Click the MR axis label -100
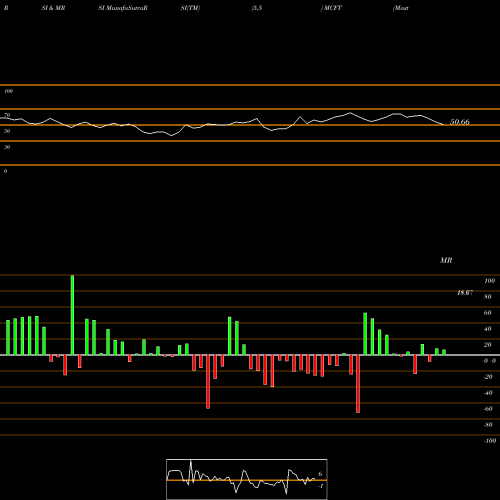This screenshot has width=500, height=500. click(x=490, y=441)
